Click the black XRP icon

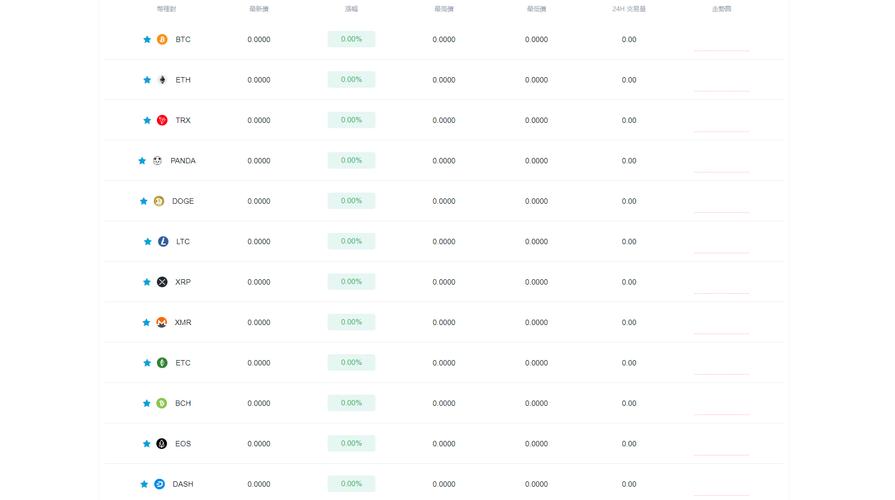point(162,282)
